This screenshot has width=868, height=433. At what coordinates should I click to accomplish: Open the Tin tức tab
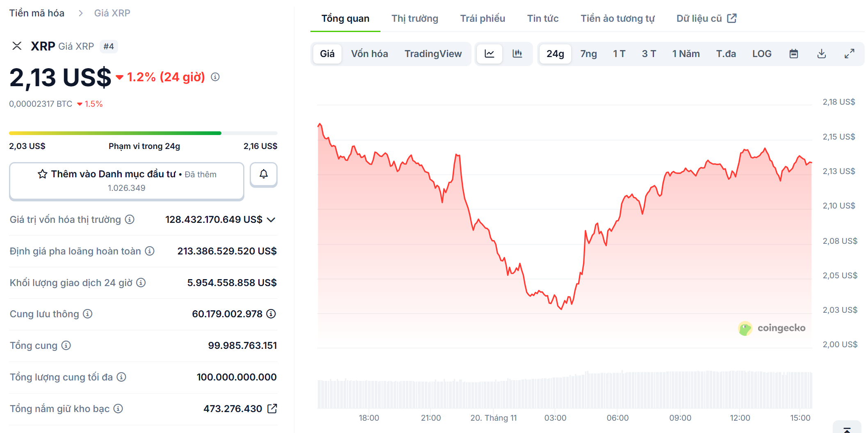543,18
